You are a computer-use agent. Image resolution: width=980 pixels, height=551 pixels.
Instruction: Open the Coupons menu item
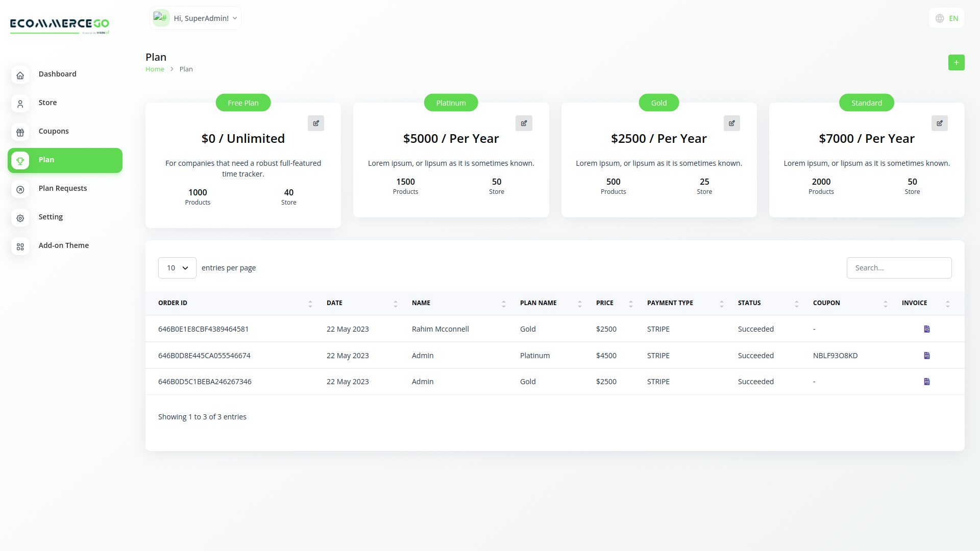(54, 131)
